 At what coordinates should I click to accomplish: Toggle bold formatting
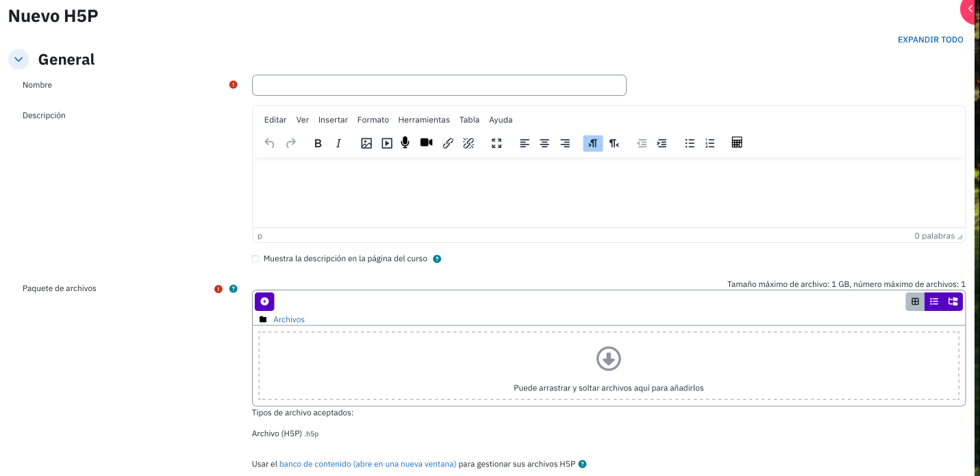[x=318, y=143]
